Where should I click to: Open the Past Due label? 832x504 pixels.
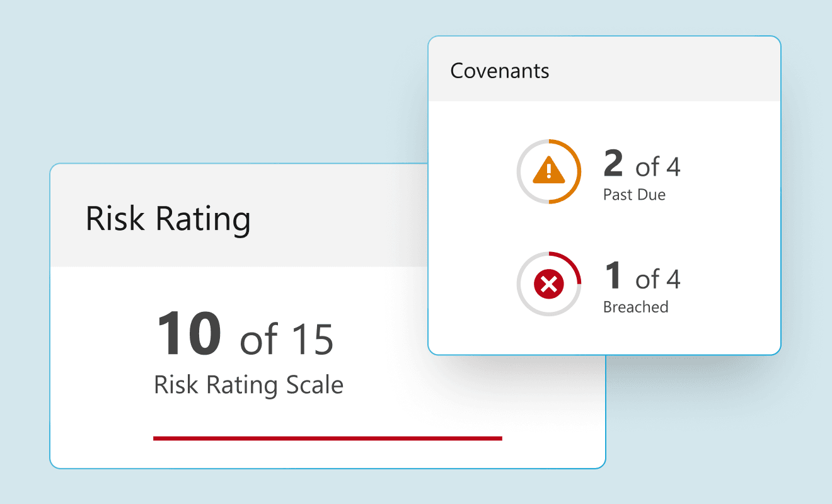click(x=634, y=195)
